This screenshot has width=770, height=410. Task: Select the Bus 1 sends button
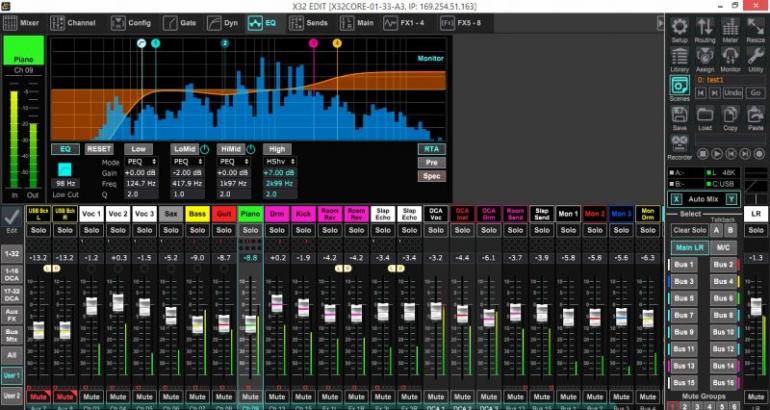(x=684, y=265)
